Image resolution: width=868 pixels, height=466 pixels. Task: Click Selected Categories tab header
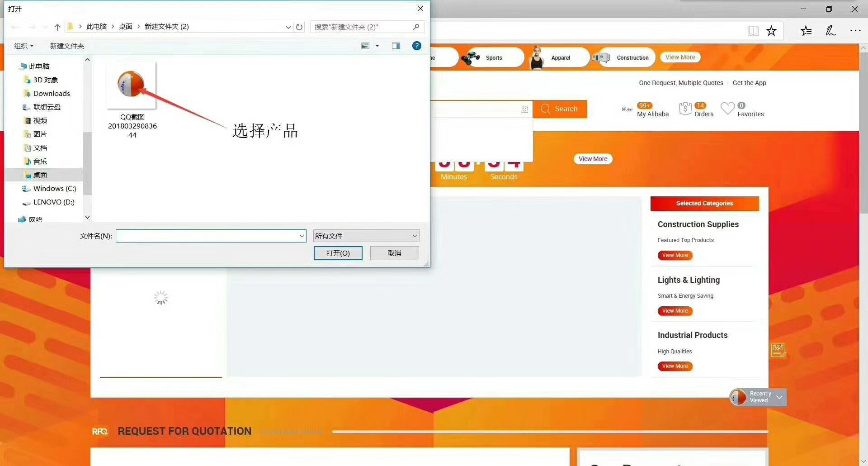705,204
